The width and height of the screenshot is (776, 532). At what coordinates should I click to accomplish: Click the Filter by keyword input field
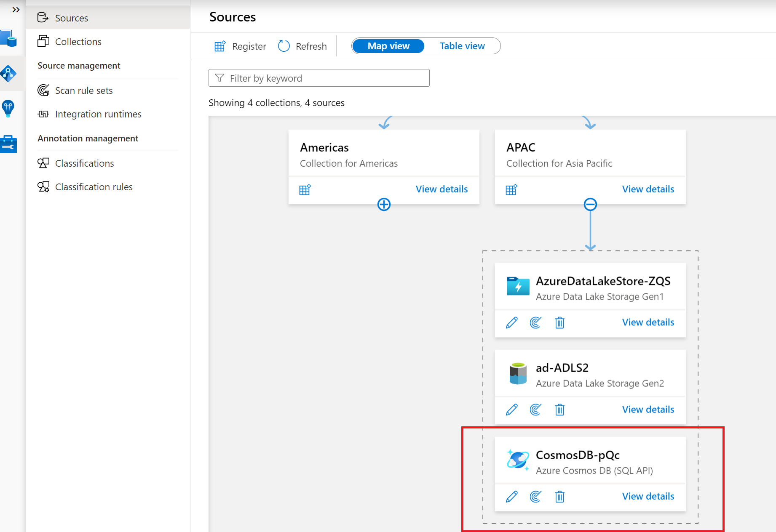319,78
